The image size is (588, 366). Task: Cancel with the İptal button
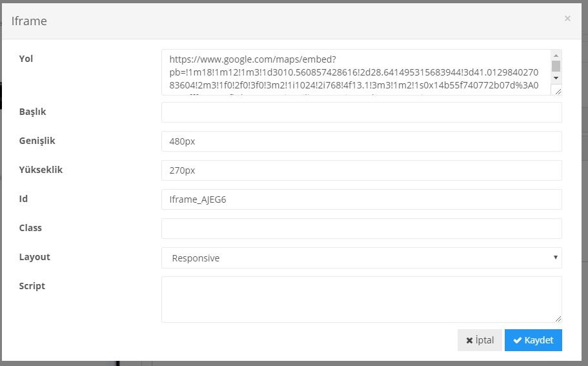click(480, 340)
